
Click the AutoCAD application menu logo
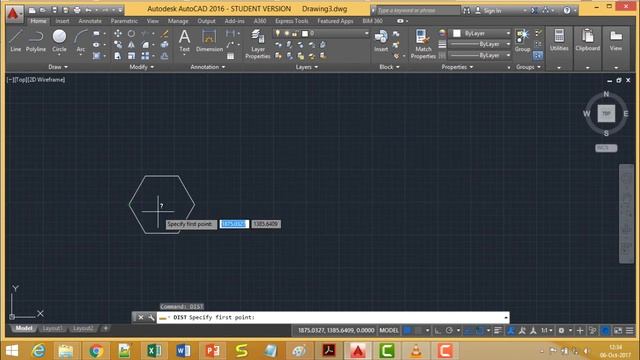click(14, 13)
